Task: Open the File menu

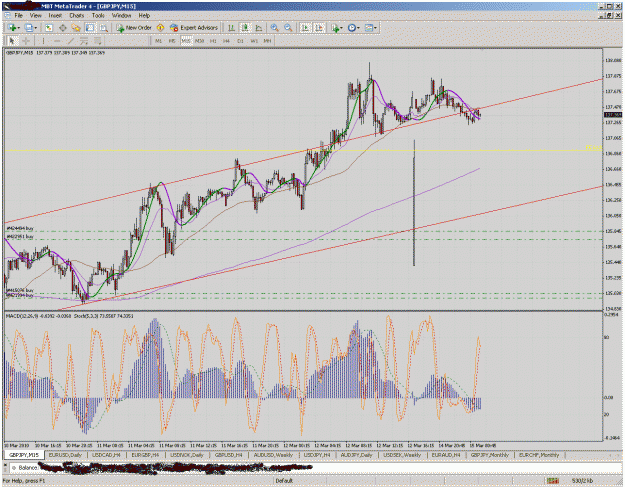Action: [x=19, y=16]
